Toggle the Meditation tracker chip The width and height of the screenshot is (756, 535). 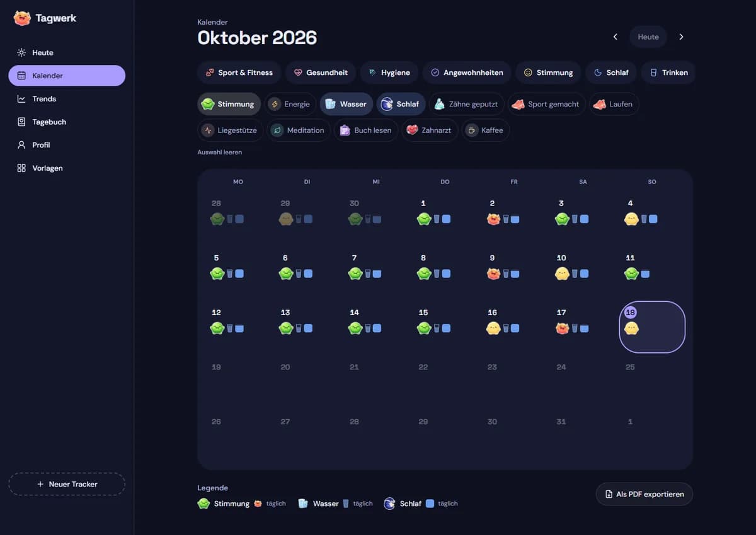coord(299,130)
